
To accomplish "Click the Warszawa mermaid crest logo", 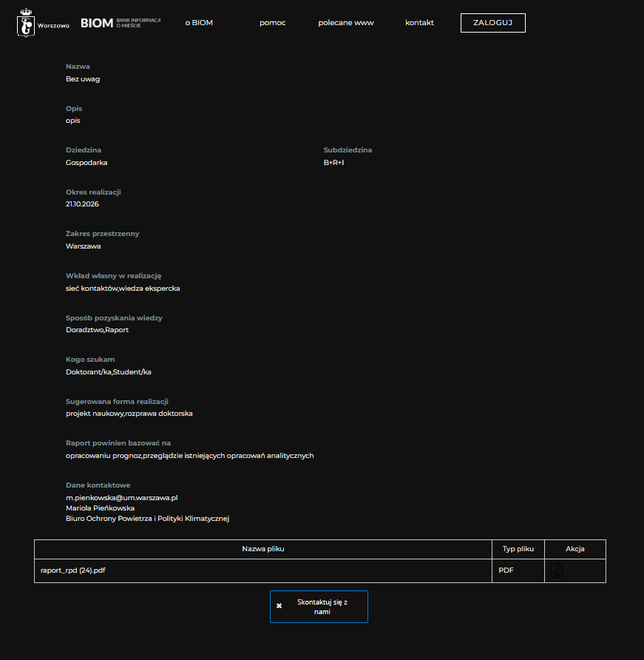I will 27,23.
